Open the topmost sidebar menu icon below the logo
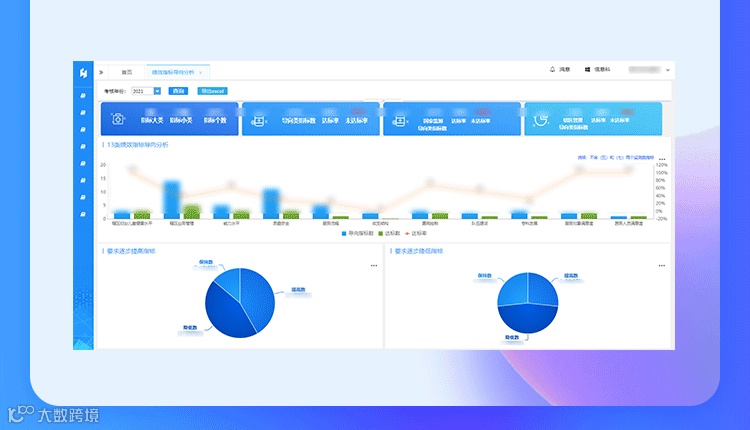 (83, 96)
